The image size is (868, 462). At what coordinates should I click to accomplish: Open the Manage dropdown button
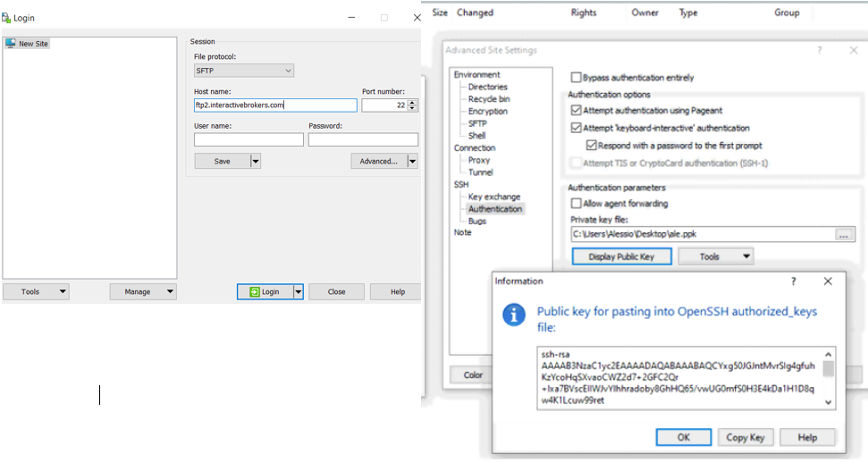143,291
